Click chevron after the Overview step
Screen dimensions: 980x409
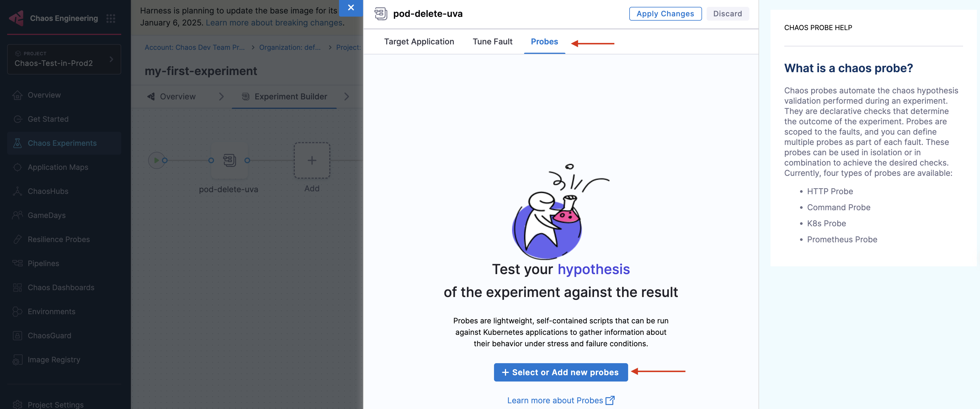click(x=222, y=97)
